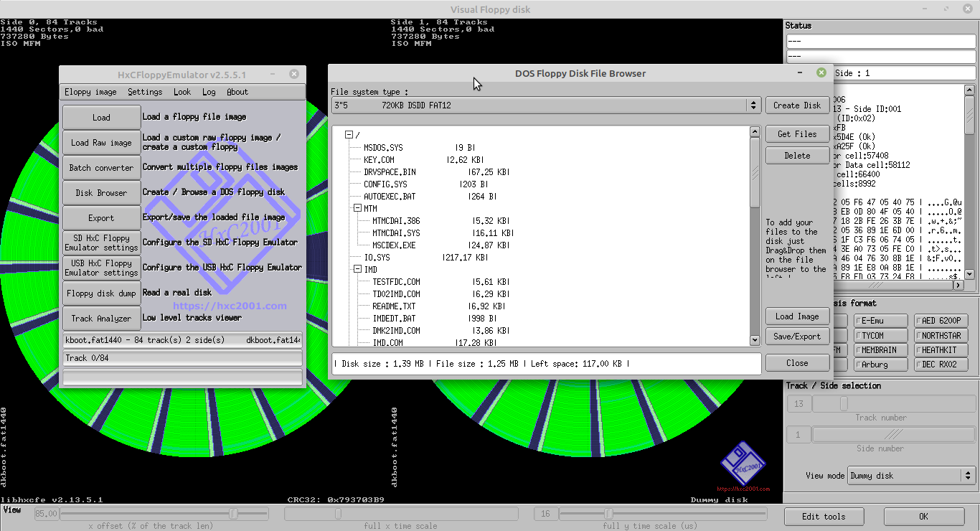The width and height of the screenshot is (980, 531).
Task: Enable the TYCOM format
Action: pos(882,335)
